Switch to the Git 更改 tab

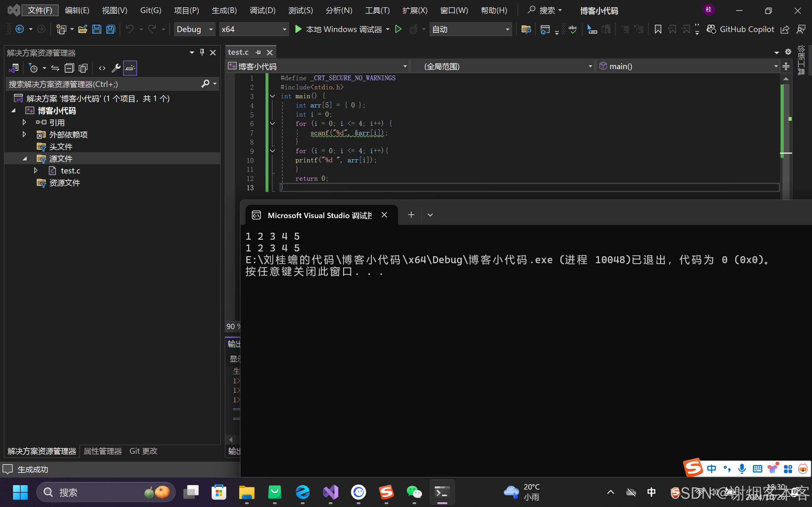(143, 451)
